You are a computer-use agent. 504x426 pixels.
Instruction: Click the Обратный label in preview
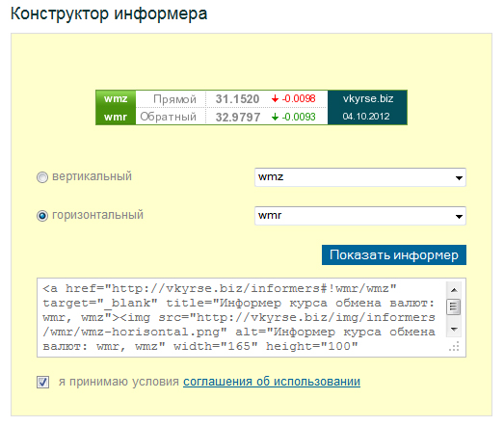[x=168, y=117]
